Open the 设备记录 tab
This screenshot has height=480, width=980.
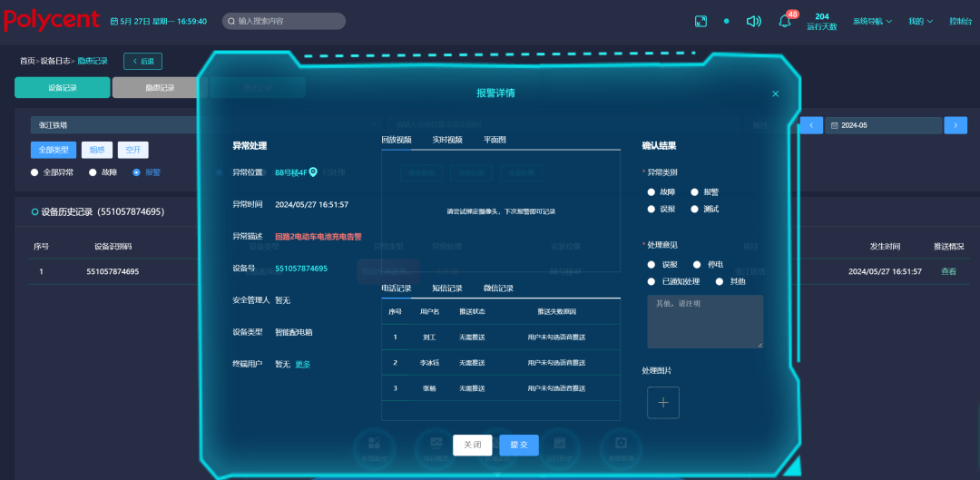tap(63, 88)
